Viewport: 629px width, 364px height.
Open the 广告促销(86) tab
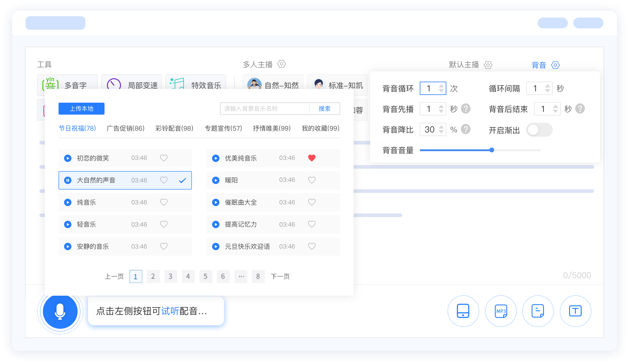[126, 128]
